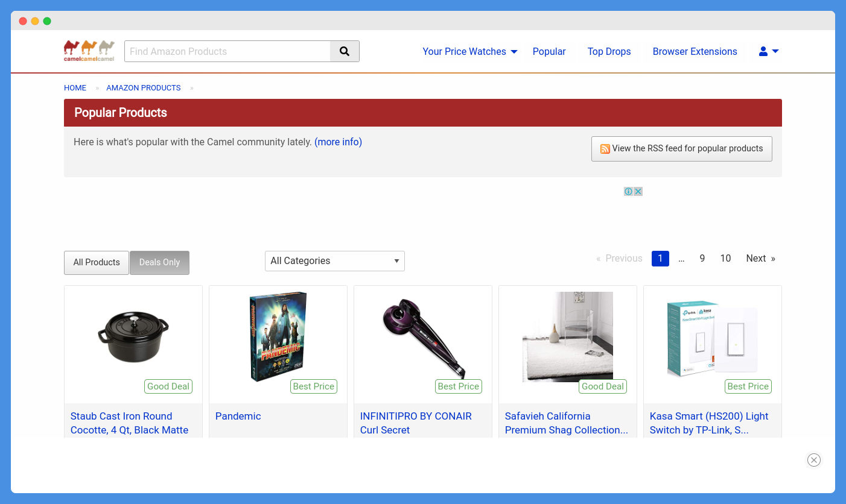Viewport: 846px width, 504px height.
Task: Go to the Top Drops page
Action: point(609,51)
